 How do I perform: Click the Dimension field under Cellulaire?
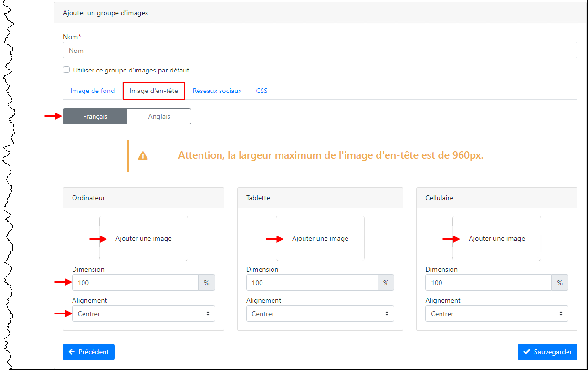pyautogui.click(x=488, y=282)
